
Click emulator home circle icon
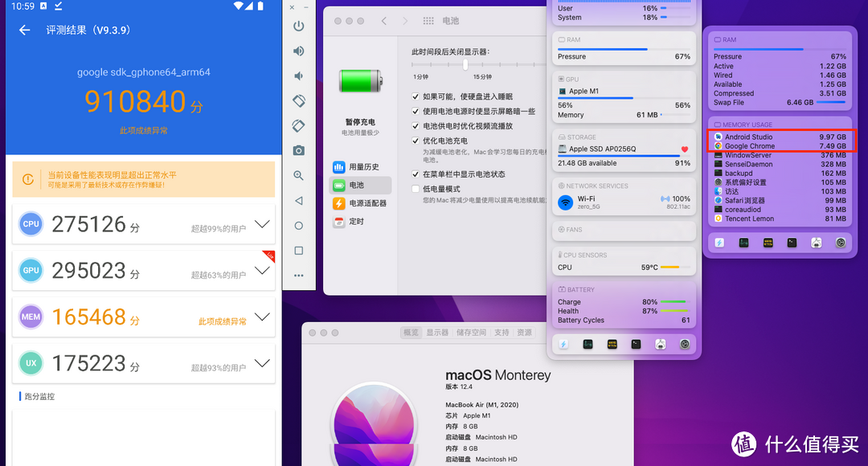click(298, 226)
